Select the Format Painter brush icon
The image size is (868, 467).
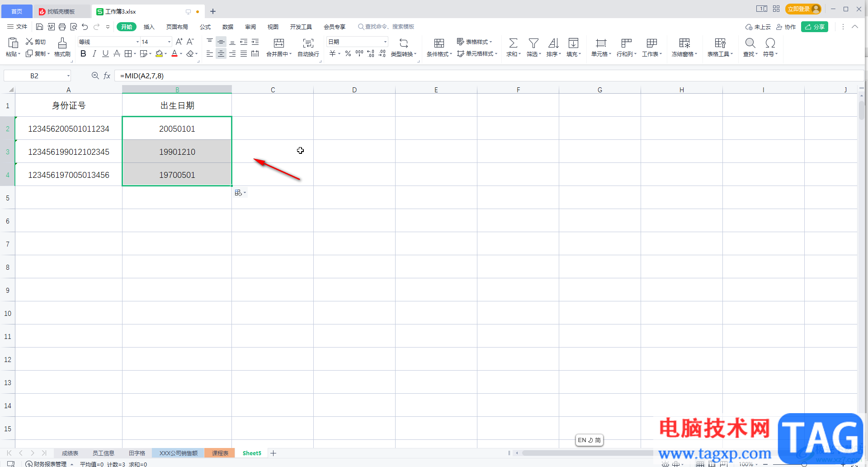tap(62, 43)
